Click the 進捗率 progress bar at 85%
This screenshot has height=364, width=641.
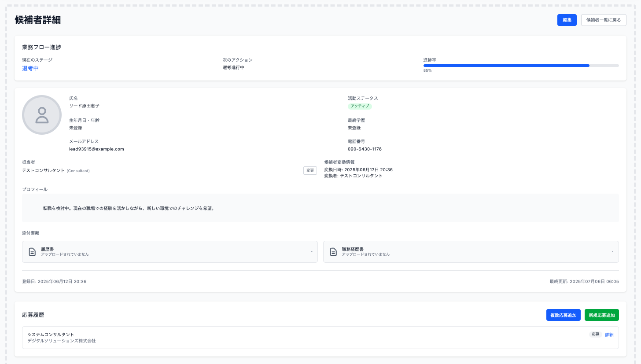(x=521, y=66)
